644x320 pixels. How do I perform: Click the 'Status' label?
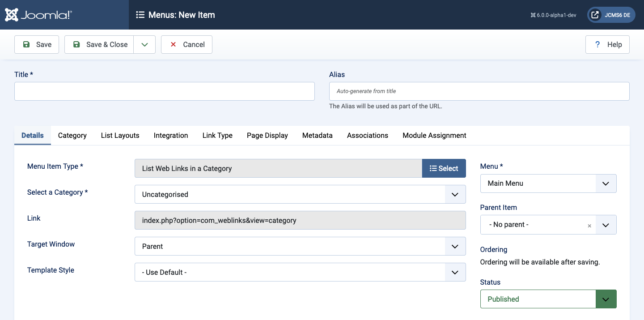[x=490, y=282]
